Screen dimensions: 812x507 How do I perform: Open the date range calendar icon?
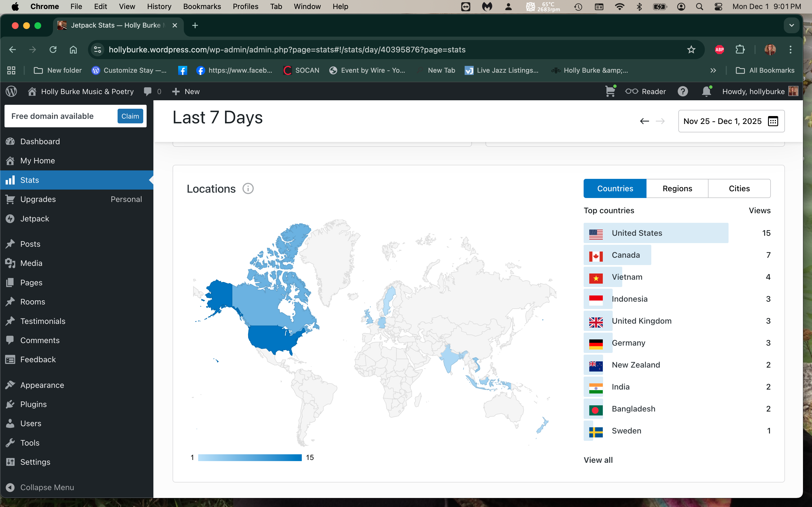coord(773,121)
